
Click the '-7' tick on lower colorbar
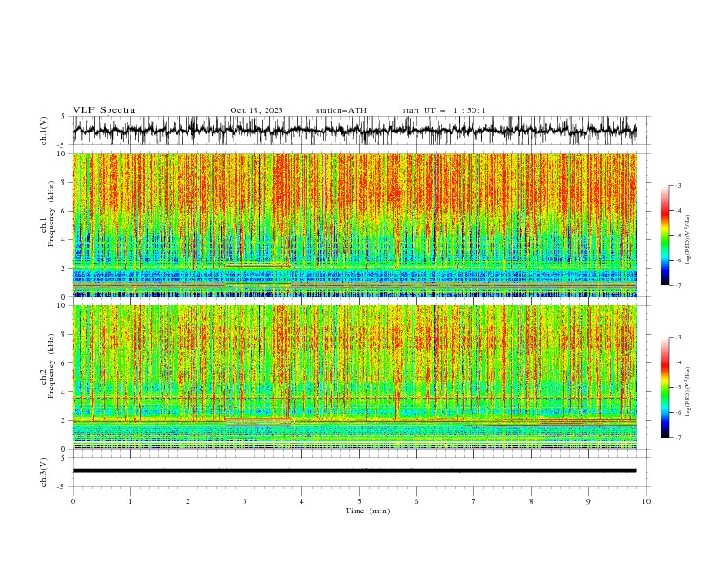[x=677, y=438]
